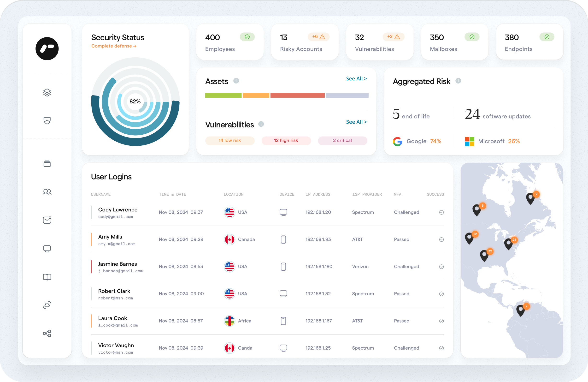Viewport: 588px width, 382px height.
Task: Click the open book sidebar icon
Action: point(47,277)
